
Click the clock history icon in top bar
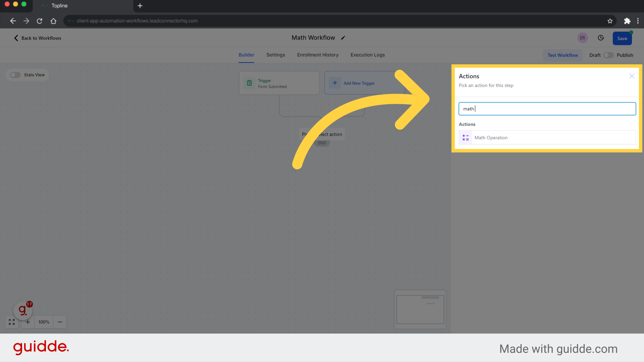click(x=601, y=38)
